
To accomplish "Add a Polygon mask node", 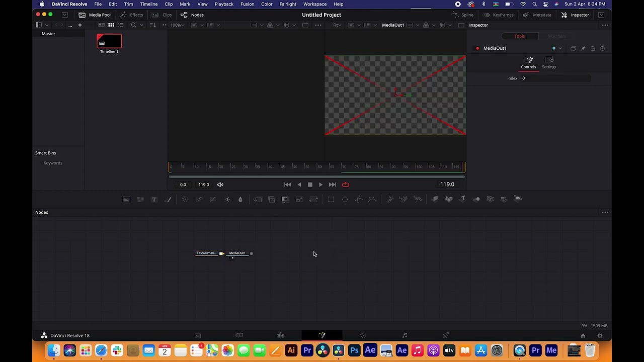I will [x=359, y=199].
